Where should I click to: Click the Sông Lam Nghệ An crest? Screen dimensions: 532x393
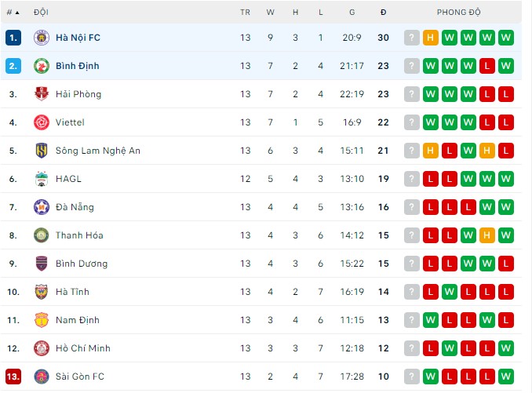[41, 151]
